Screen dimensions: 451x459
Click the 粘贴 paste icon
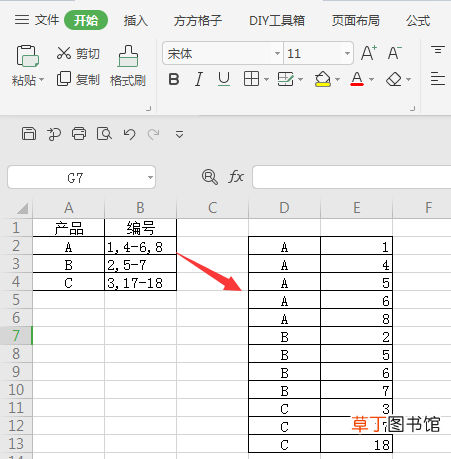(28, 56)
